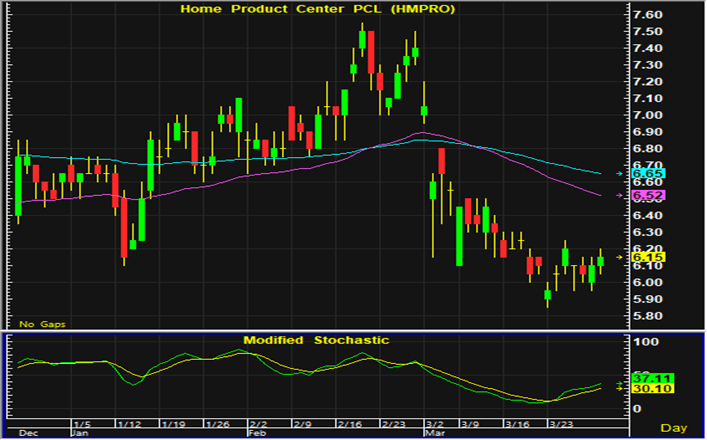This screenshot has width=707, height=440.
Task: Click the 7.00 price level on right axis
Action: [649, 116]
